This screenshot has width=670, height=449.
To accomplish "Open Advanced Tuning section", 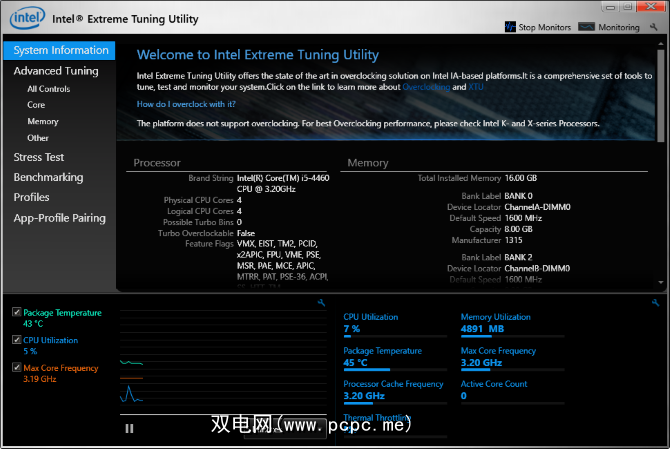I will [56, 71].
